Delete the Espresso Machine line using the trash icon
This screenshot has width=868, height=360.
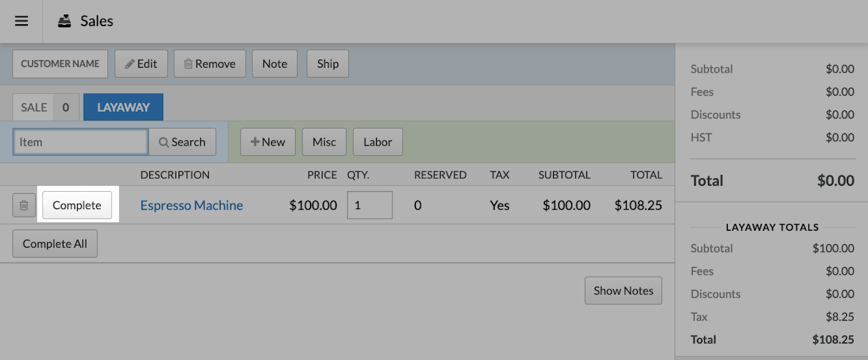click(x=24, y=205)
